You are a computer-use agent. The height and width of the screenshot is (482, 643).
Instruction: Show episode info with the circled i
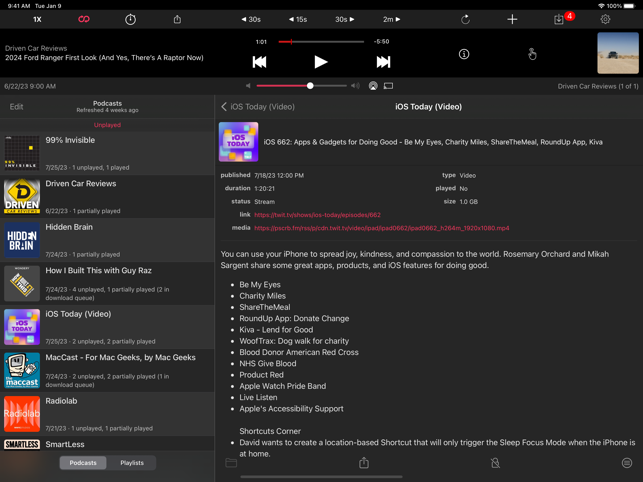coord(464,54)
